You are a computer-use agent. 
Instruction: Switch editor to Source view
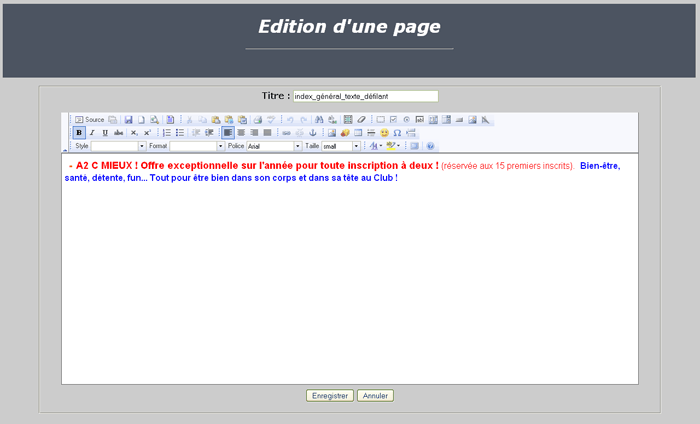point(89,120)
